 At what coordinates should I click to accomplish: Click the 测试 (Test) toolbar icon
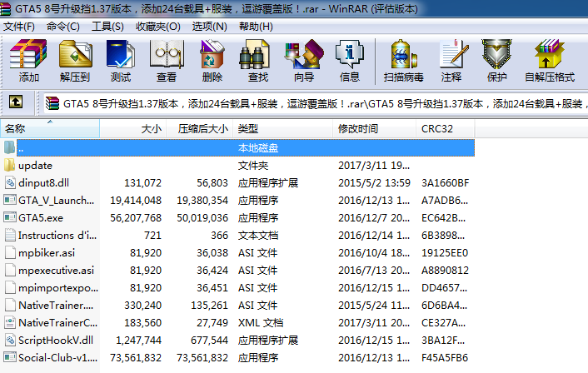(121, 55)
